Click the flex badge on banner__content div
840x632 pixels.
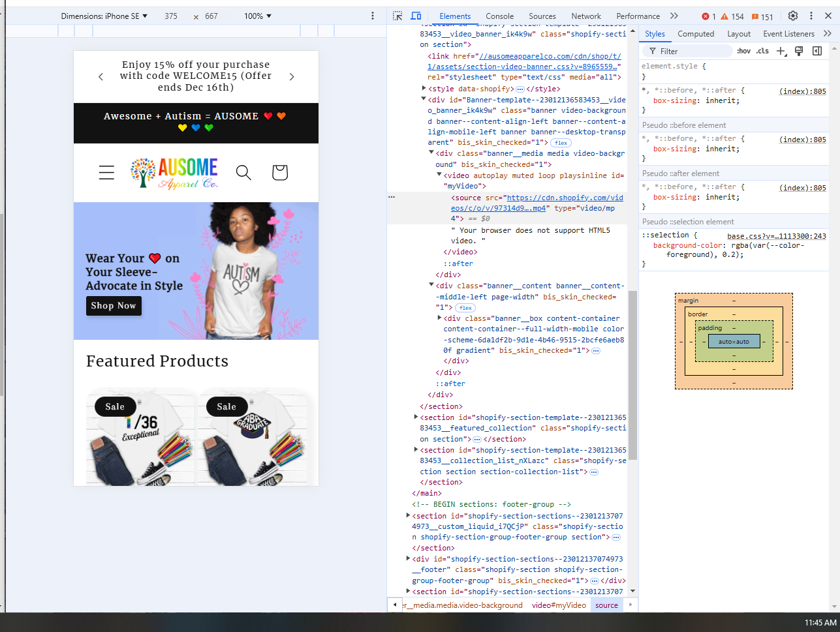[465, 308]
